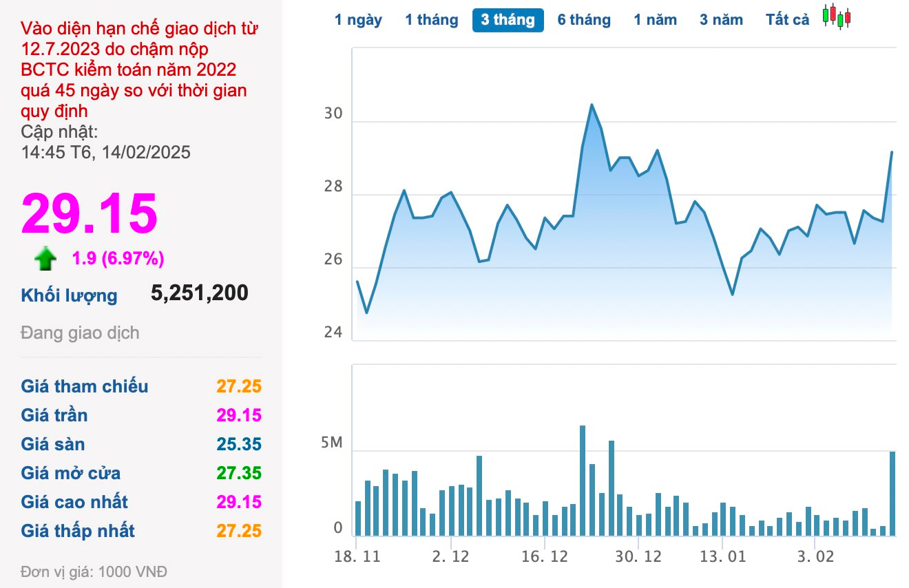Click the Giá sàn label
The height and width of the screenshot is (588, 909).
pos(53,444)
